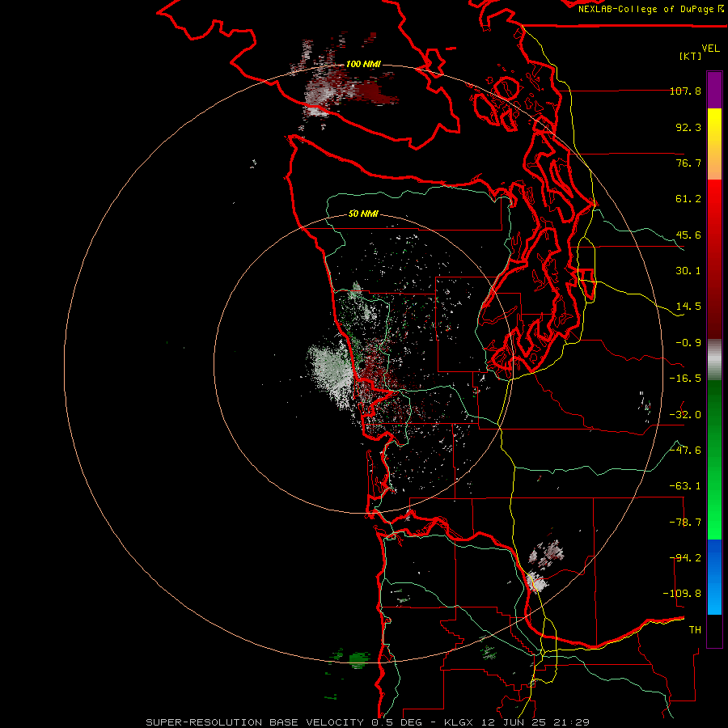
Task: Click the 45.6 velocity scale value
Action: click(x=688, y=235)
